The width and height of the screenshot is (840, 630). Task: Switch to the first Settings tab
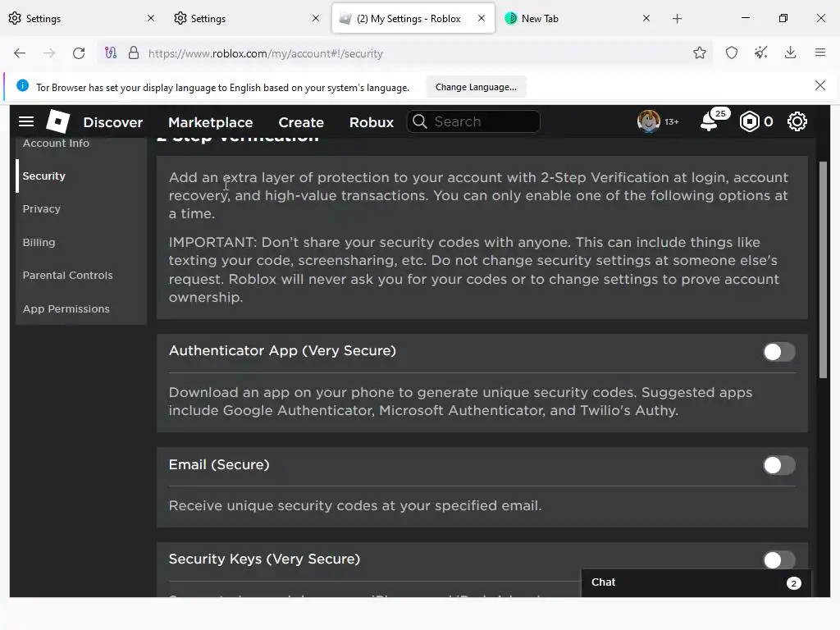[x=83, y=18]
